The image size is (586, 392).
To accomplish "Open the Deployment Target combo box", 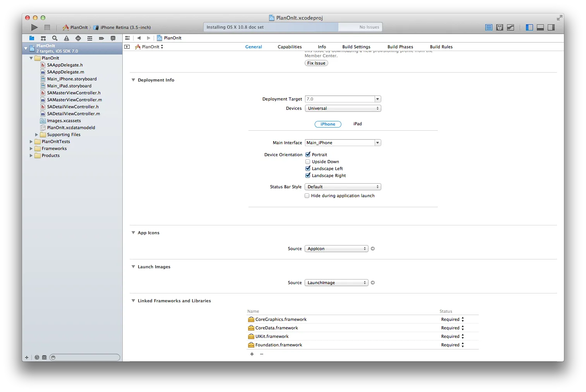I will pos(378,99).
